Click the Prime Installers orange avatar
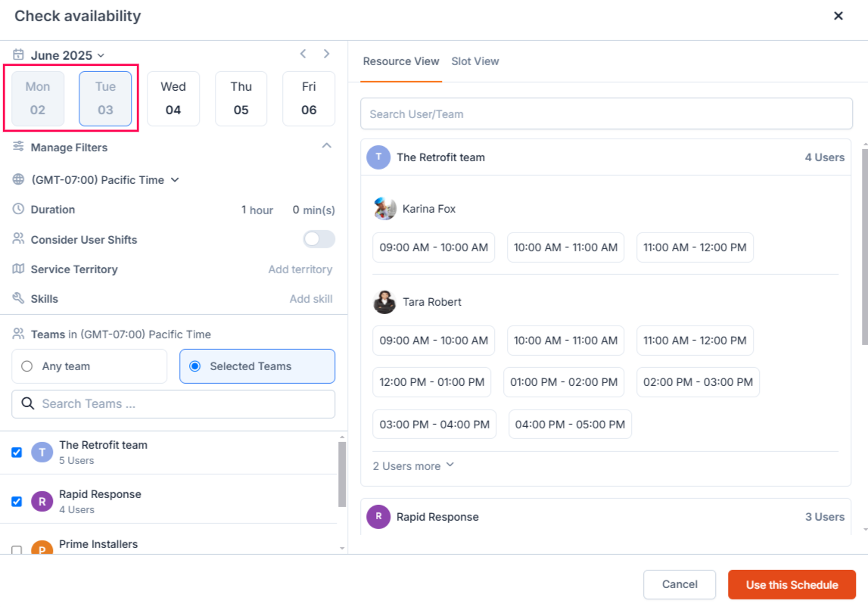Screen dimensions: 868x607 click(x=42, y=547)
